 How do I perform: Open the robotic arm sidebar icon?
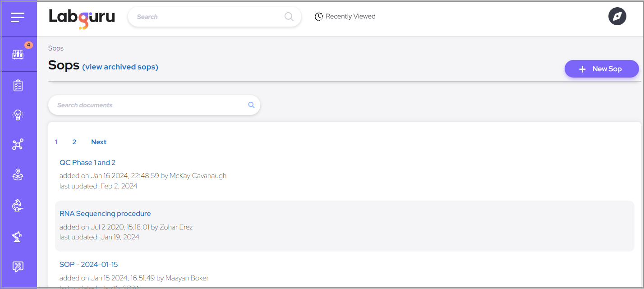pyautogui.click(x=18, y=236)
